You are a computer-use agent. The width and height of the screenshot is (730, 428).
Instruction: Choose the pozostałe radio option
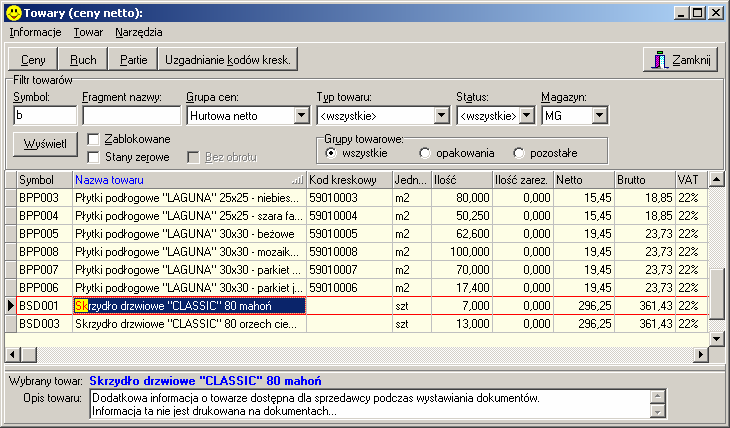point(519,153)
